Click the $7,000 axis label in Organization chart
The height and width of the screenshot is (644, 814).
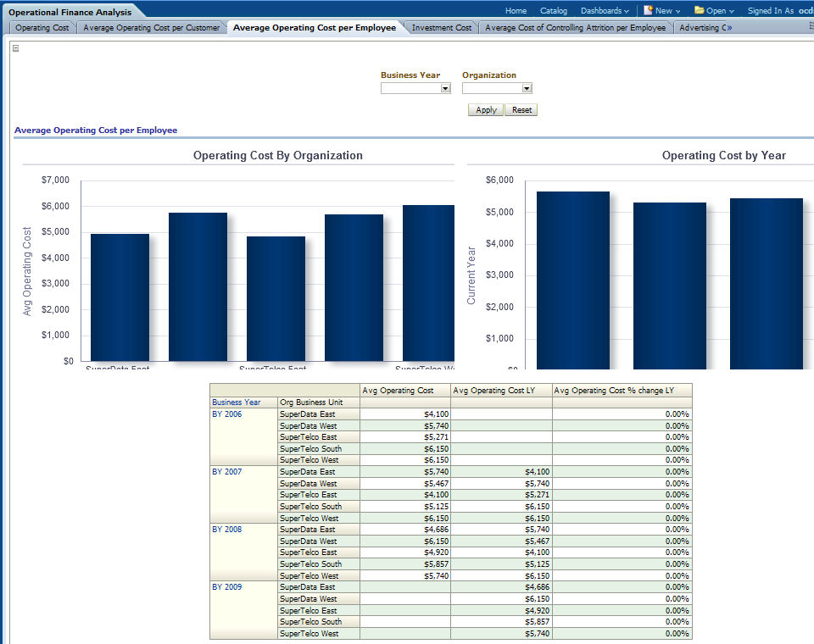(56, 180)
